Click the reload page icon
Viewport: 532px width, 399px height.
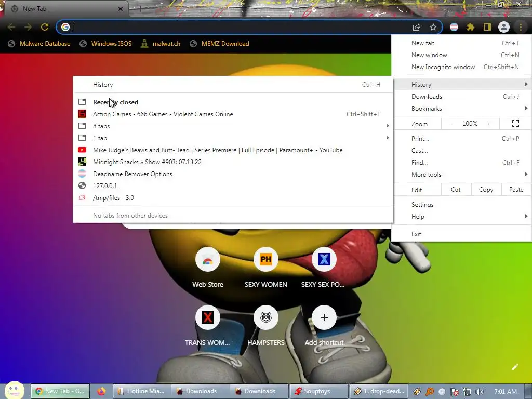click(x=45, y=27)
